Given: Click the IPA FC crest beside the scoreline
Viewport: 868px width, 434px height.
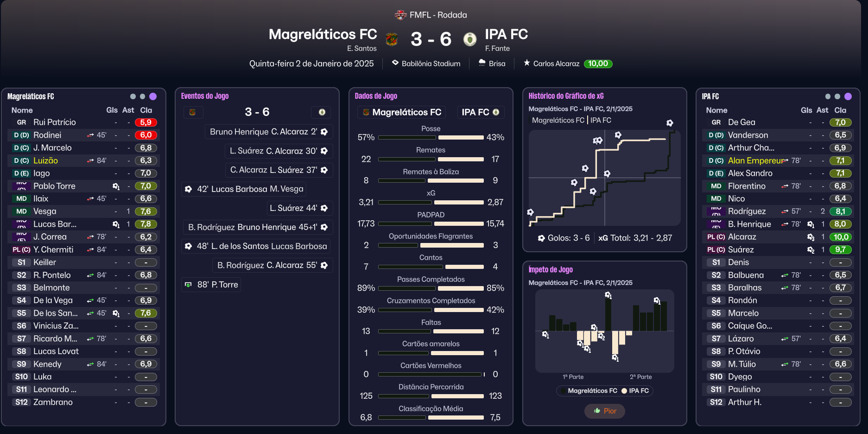Looking at the screenshot, I should pos(469,39).
